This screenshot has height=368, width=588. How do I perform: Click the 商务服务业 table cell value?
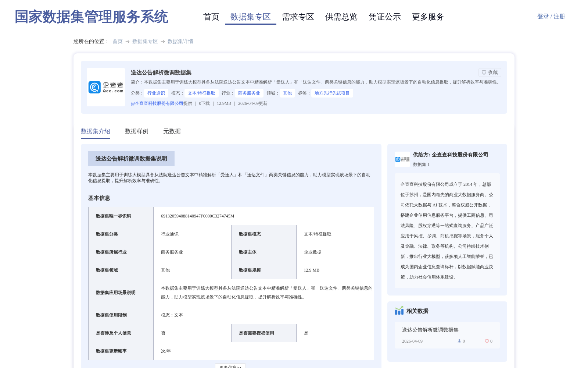pyautogui.click(x=172, y=252)
